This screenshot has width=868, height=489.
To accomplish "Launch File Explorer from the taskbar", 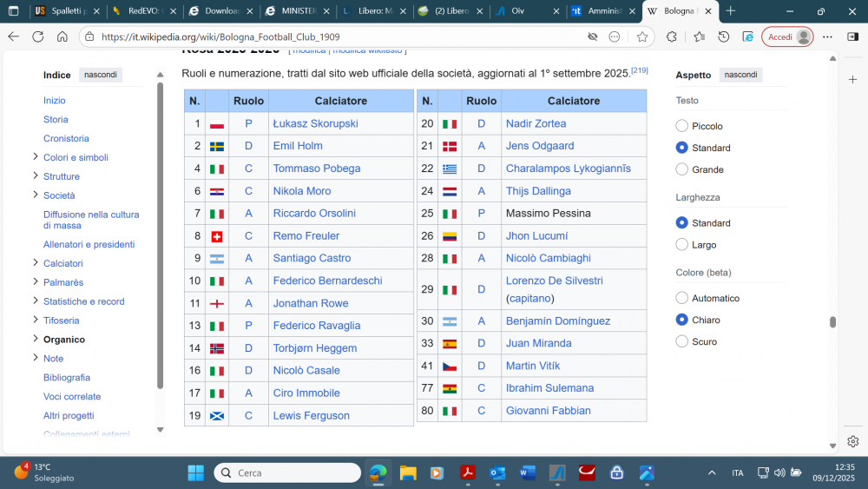I will click(408, 472).
